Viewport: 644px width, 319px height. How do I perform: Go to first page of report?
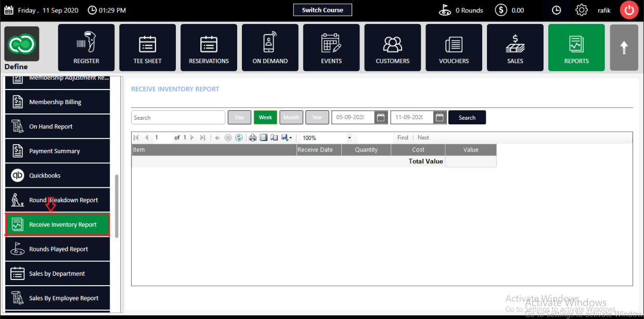[136, 138]
